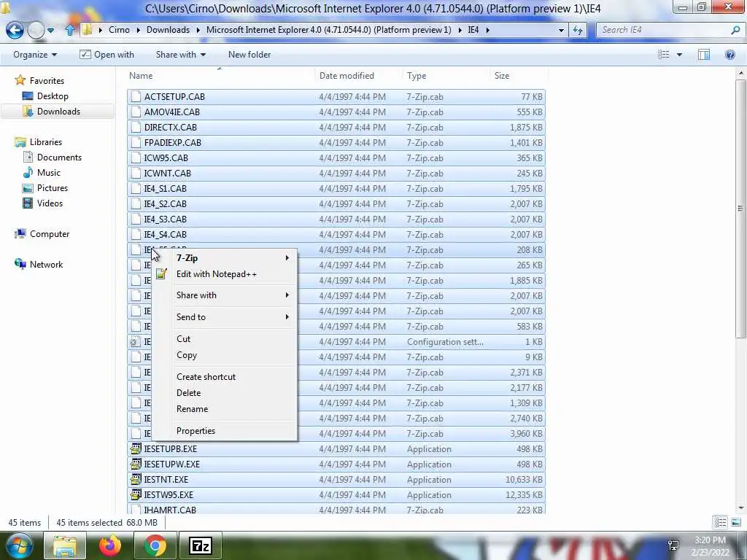This screenshot has width=747, height=560.
Task: Click the ACTSETUP.CAB file icon
Action: pyautogui.click(x=136, y=97)
